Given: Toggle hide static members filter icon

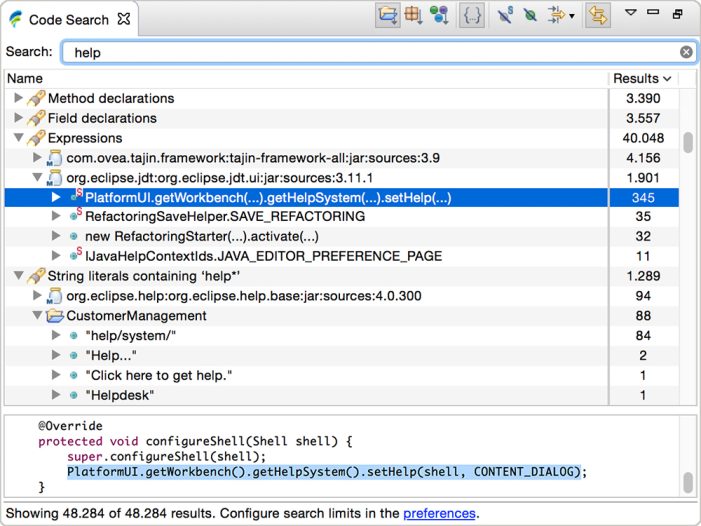Looking at the screenshot, I should (x=505, y=16).
